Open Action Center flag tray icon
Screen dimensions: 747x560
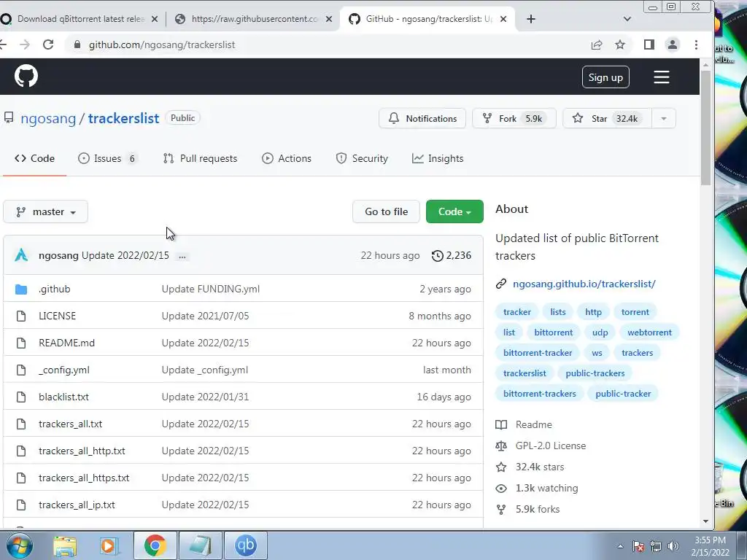[x=638, y=546]
